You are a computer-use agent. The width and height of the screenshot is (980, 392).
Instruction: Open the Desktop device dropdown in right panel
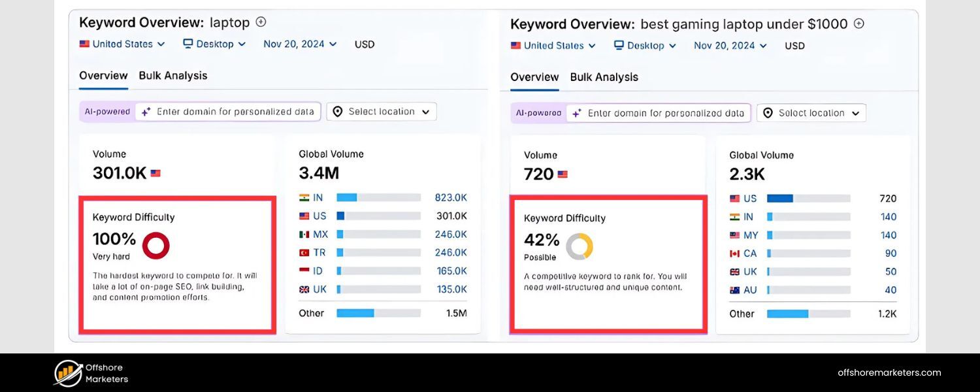[x=645, y=45]
